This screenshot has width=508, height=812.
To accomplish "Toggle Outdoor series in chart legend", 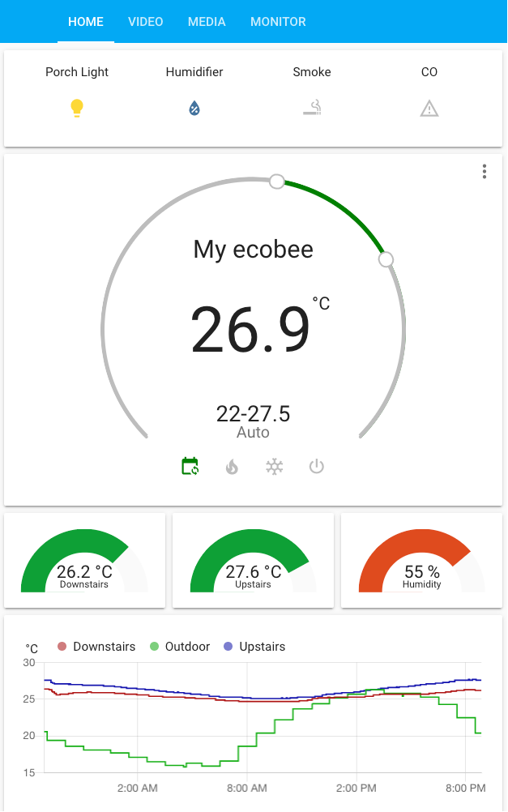I will tap(179, 647).
